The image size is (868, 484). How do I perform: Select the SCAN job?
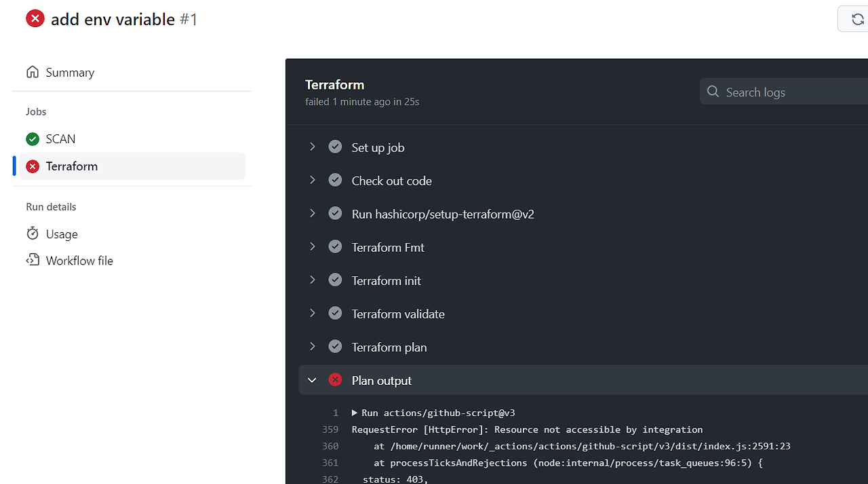click(60, 139)
